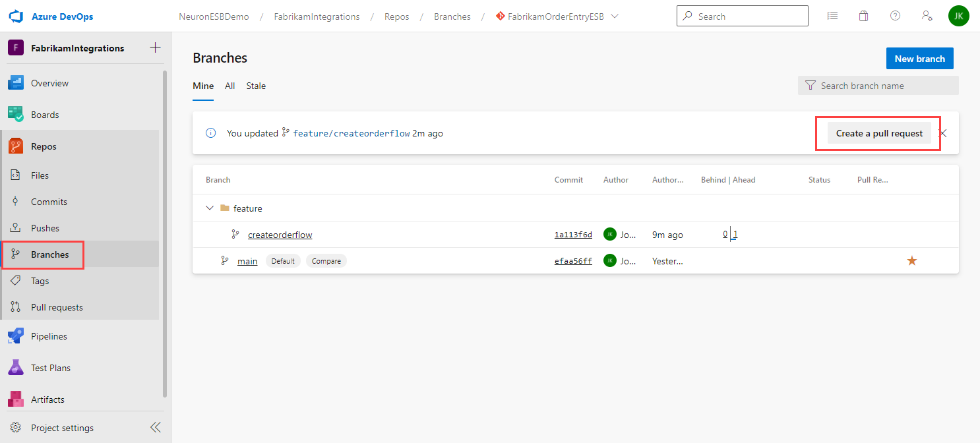This screenshot has height=443, width=980.
Task: Open the Pipelines rocket icon
Action: pos(16,336)
